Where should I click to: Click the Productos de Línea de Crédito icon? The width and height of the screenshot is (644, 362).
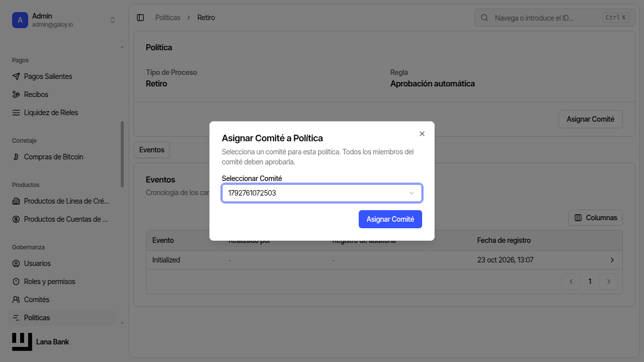pos(16,201)
